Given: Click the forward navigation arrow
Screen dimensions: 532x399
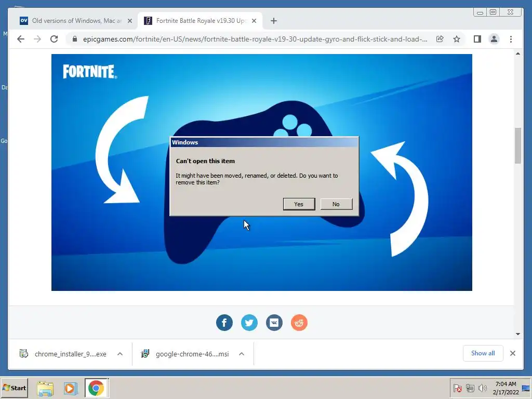Looking at the screenshot, I should coord(37,39).
